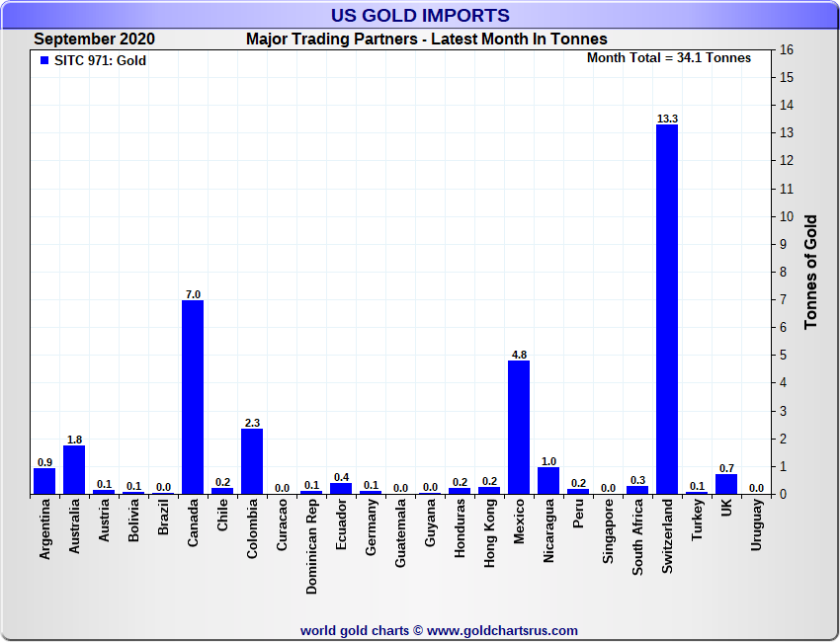Select the Colombia bar showing 2.3
Screen dimensions: 840x642
252,461
